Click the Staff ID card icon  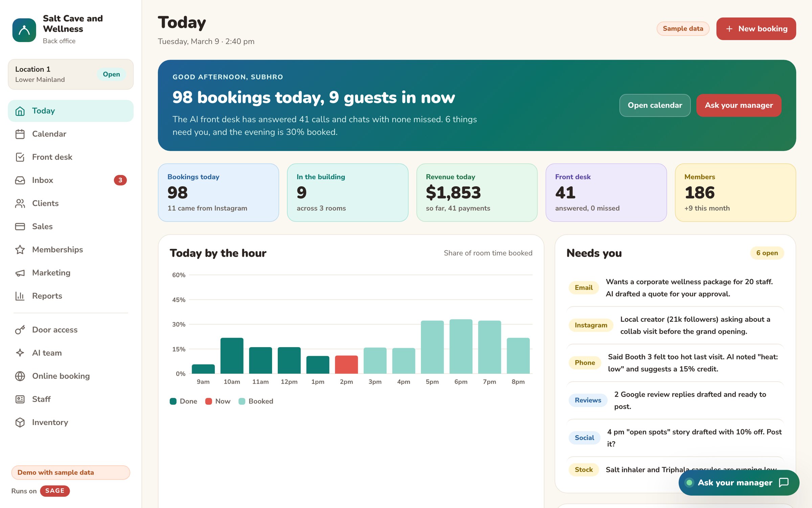point(20,399)
